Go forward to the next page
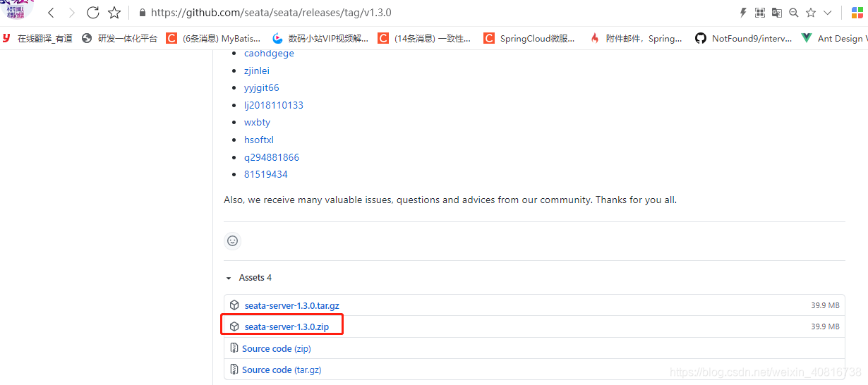868x385 pixels. point(71,13)
